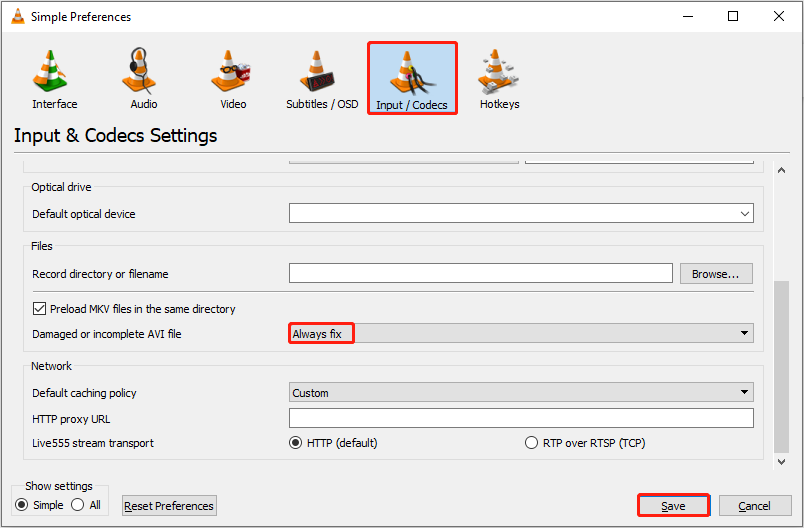This screenshot has width=804, height=528.
Task: Click the HTTP proxy URL label
Action: click(x=71, y=419)
